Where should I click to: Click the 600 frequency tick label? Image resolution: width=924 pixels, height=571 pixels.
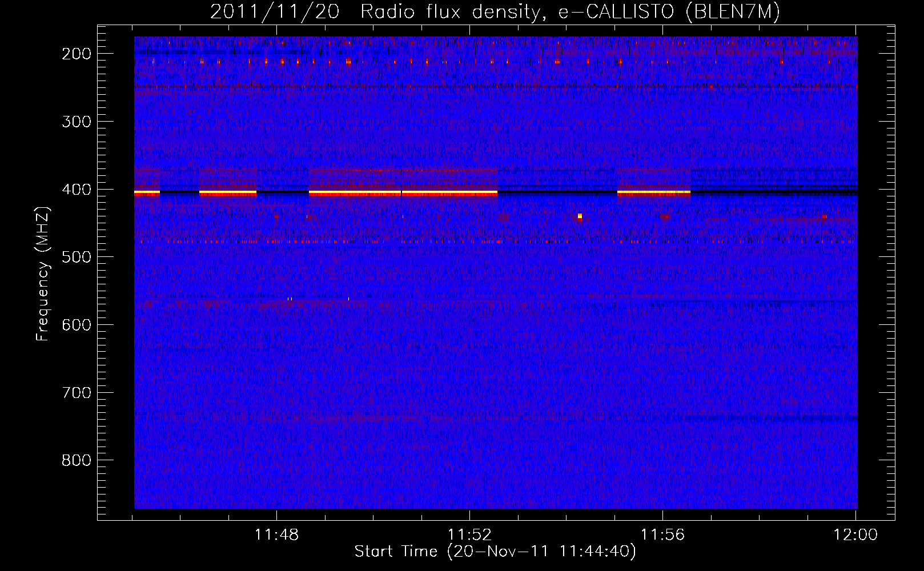(77, 325)
